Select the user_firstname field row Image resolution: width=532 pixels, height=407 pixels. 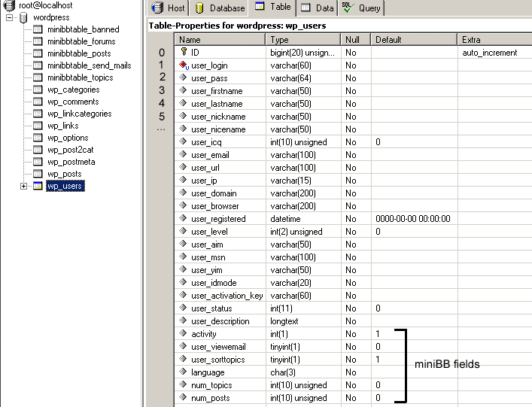tap(353, 91)
